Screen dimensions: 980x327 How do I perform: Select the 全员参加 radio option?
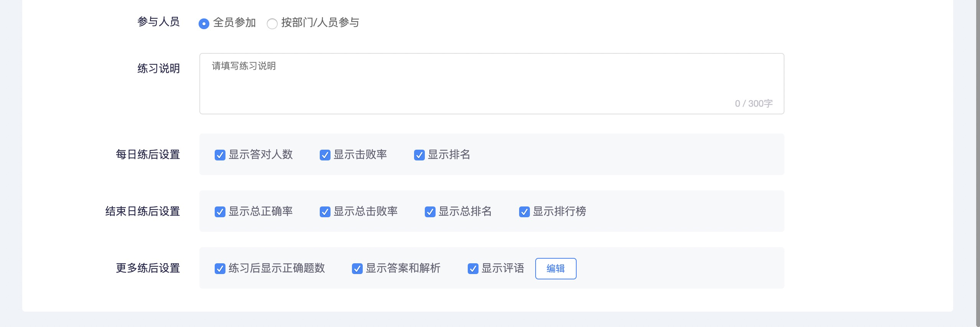pyautogui.click(x=204, y=24)
